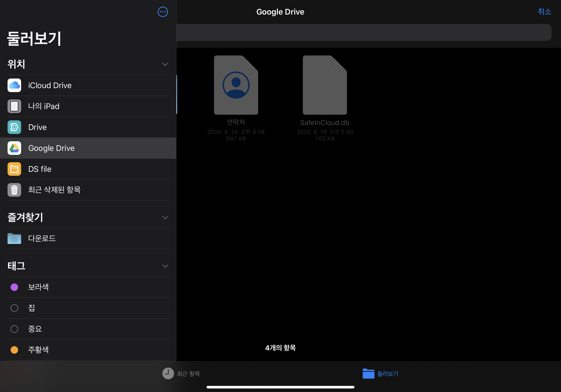Viewport: 561px width, 392px height.
Task: Collapse the 즐겨찾기 section chevron
Action: [x=165, y=218]
